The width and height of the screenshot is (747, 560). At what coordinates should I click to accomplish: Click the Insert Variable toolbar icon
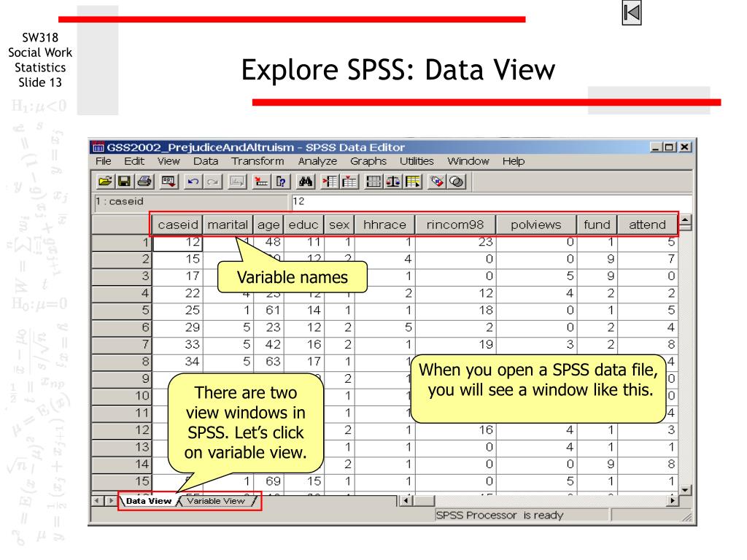349,182
